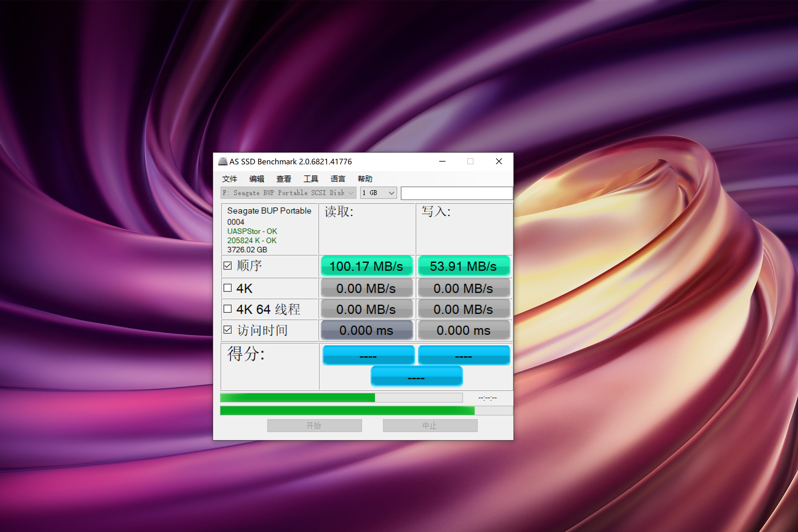Uncheck the 访问时间 access time checkbox
This screenshot has height=532, width=798.
[x=228, y=330]
